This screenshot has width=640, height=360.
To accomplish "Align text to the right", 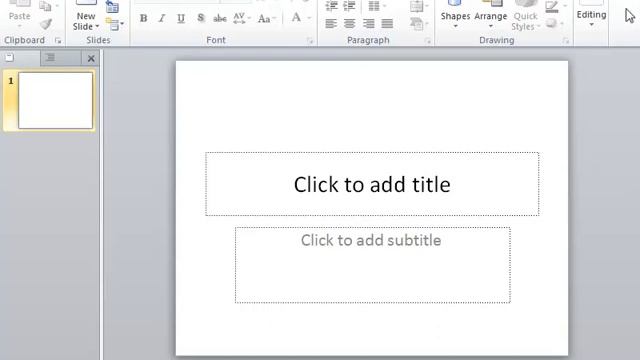I will click(x=369, y=24).
